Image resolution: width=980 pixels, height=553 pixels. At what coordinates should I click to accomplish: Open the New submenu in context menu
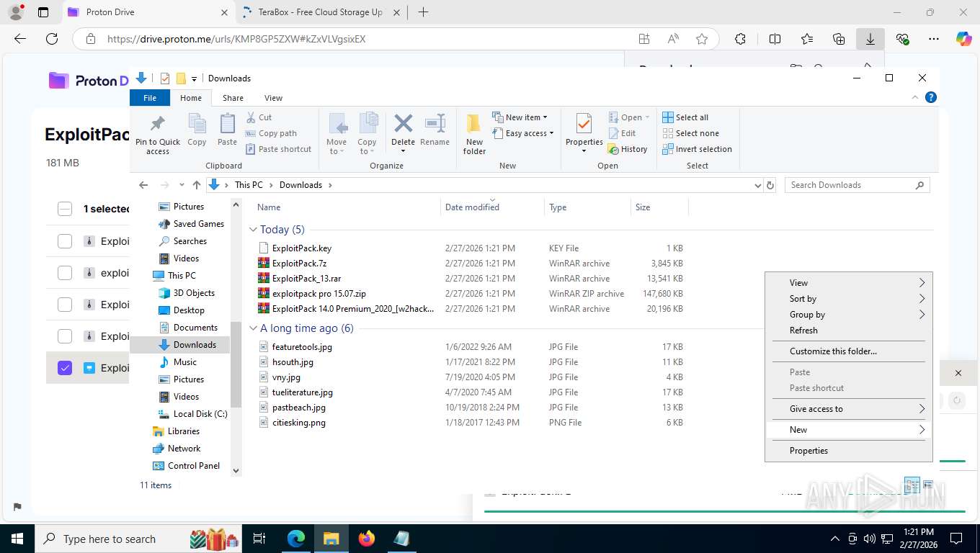coord(849,430)
